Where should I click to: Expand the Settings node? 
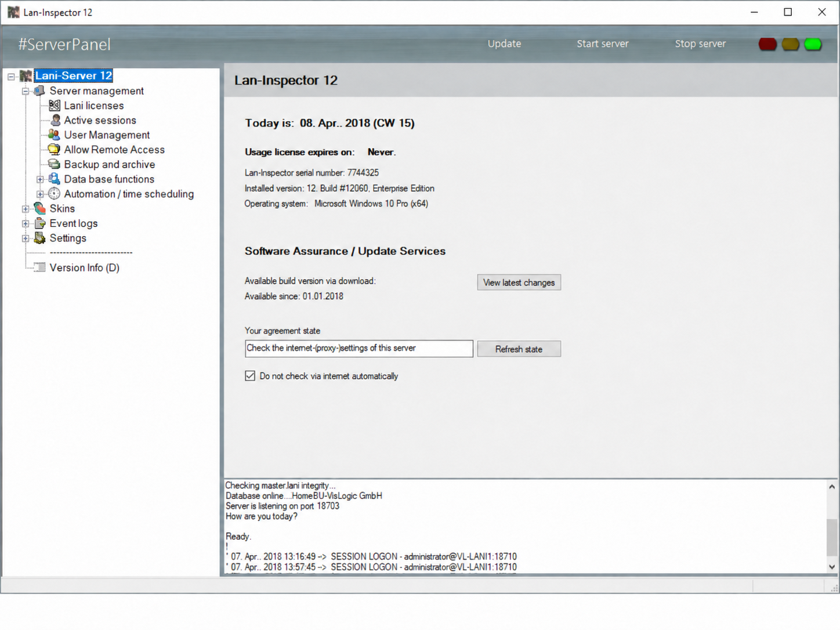26,238
